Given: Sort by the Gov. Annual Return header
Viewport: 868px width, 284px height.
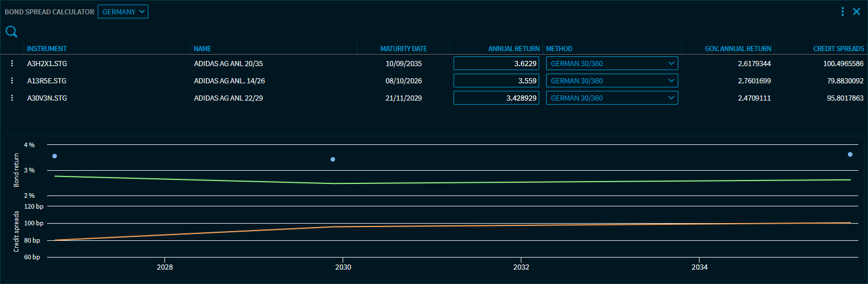Looking at the screenshot, I should click(x=738, y=49).
